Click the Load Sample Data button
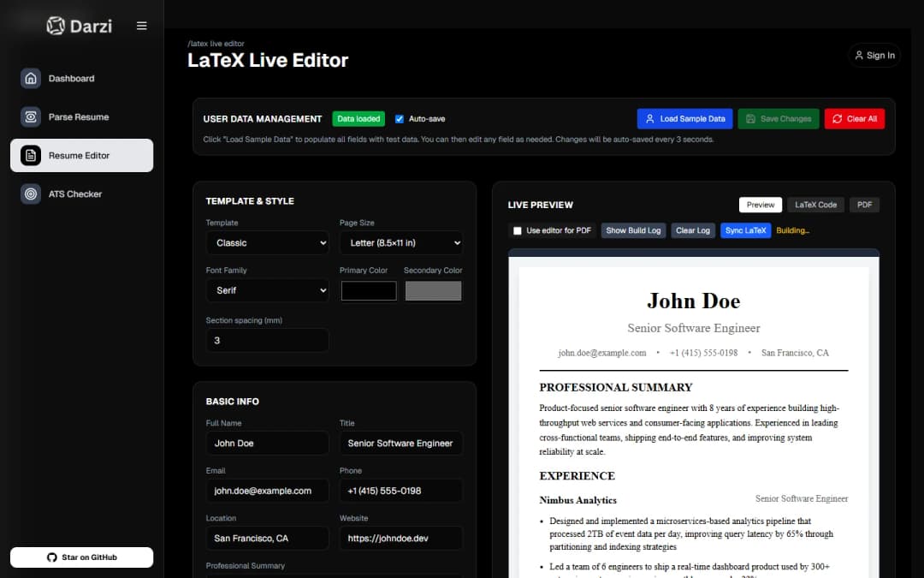 tap(684, 118)
